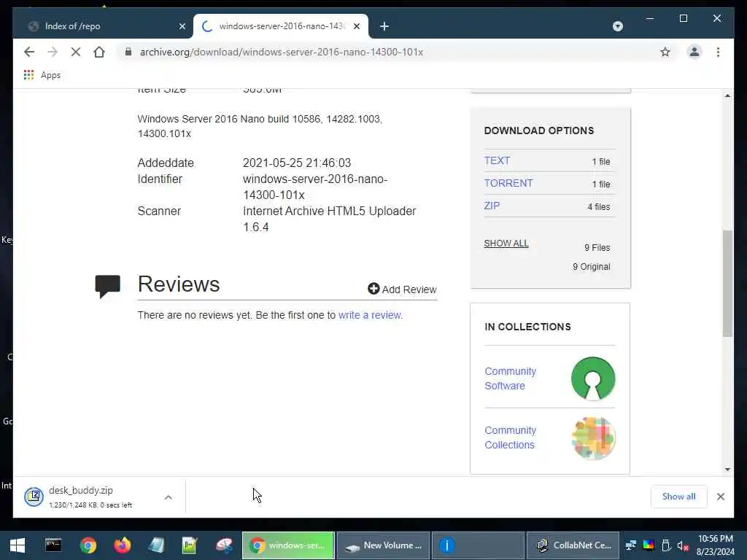Click the muted volume tray icon
The image size is (747, 560).
click(683, 545)
